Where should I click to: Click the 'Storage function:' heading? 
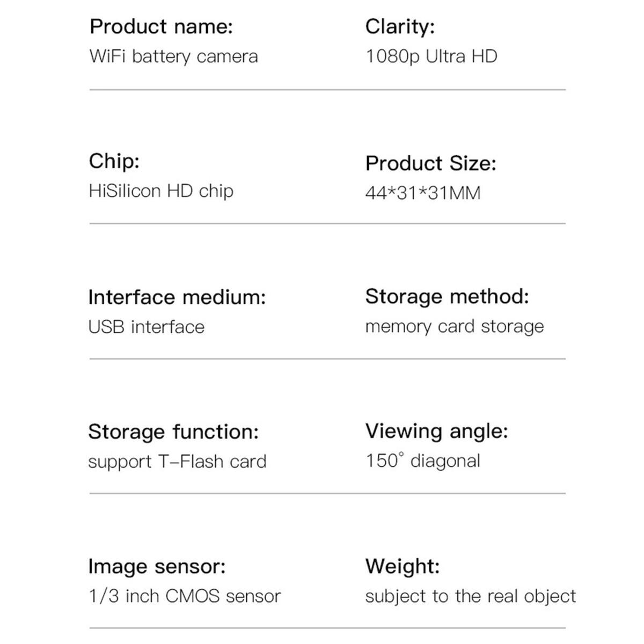[173, 431]
